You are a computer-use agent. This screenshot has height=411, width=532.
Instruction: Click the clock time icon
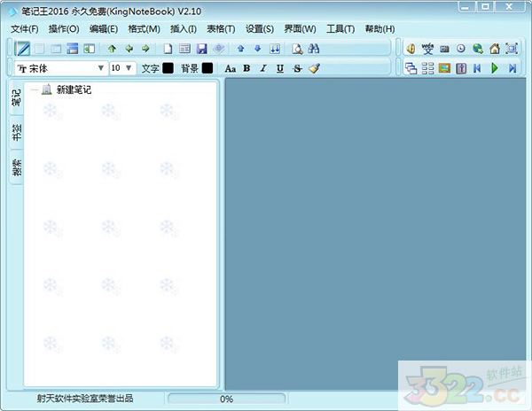pos(461,49)
